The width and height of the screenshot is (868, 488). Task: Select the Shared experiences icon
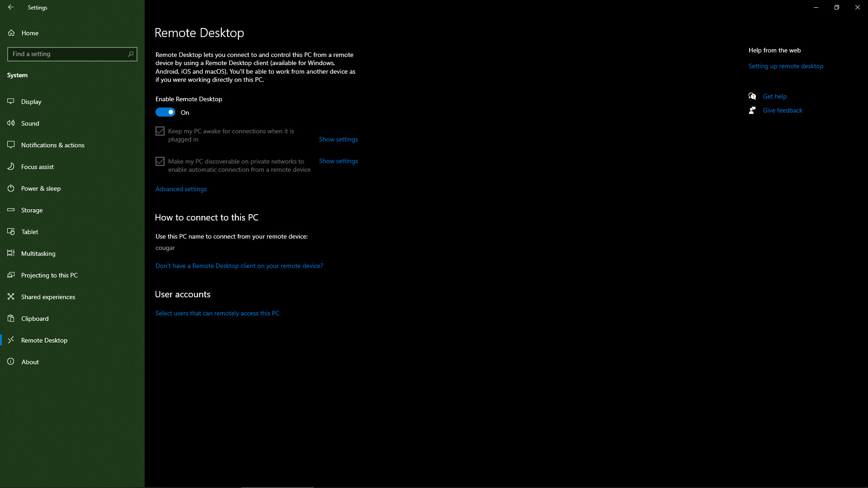(x=11, y=296)
